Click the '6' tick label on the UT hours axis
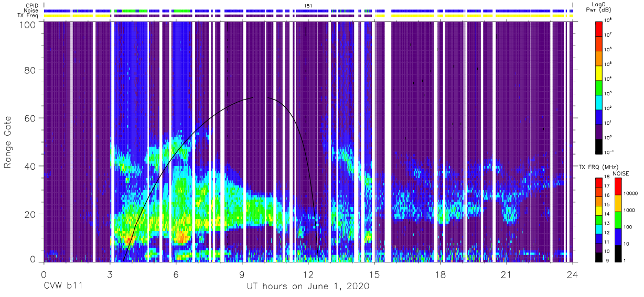644x297 pixels. tap(176, 274)
